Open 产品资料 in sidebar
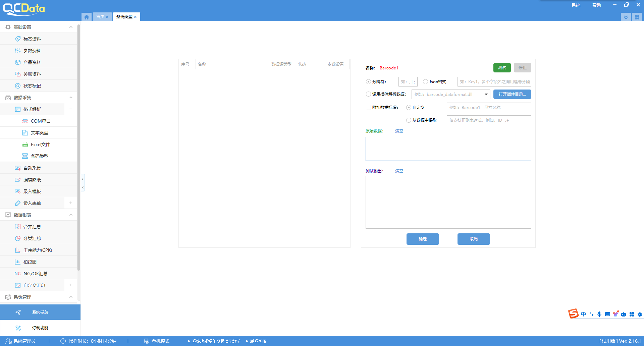Screen dimensions: 644x346 click(x=32, y=62)
